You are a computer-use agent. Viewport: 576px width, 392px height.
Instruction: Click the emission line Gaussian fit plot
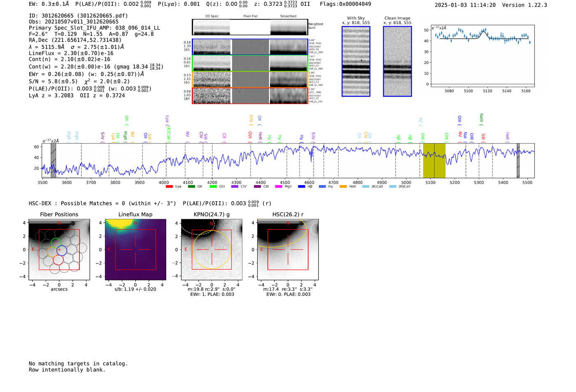pyautogui.click(x=483, y=56)
